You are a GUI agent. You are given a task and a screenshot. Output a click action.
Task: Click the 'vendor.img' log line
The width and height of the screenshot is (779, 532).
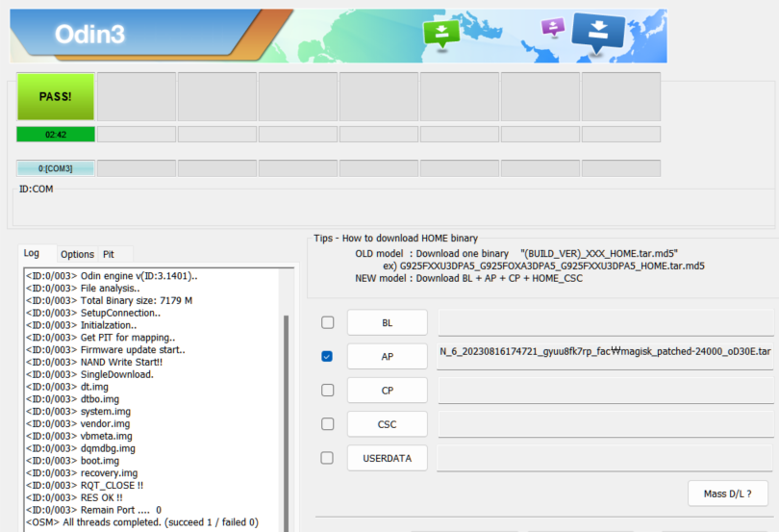78,423
